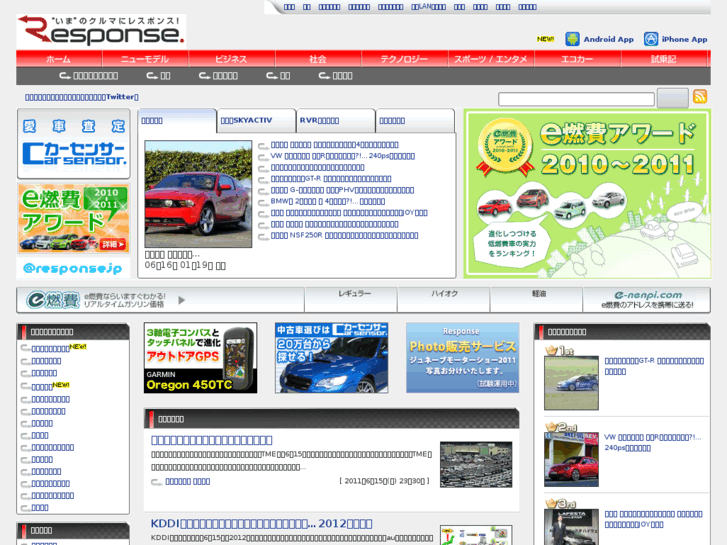The width and height of the screenshot is (727, 545).
Task: Open the GT-R headline in featured list
Action: click(x=331, y=179)
